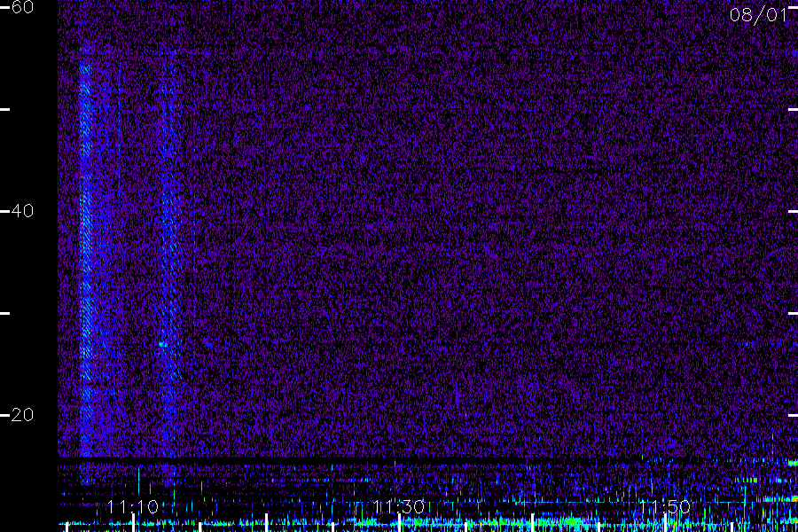The image size is (798, 532).
Task: Click the 11:50 time label
Action: pos(664,507)
